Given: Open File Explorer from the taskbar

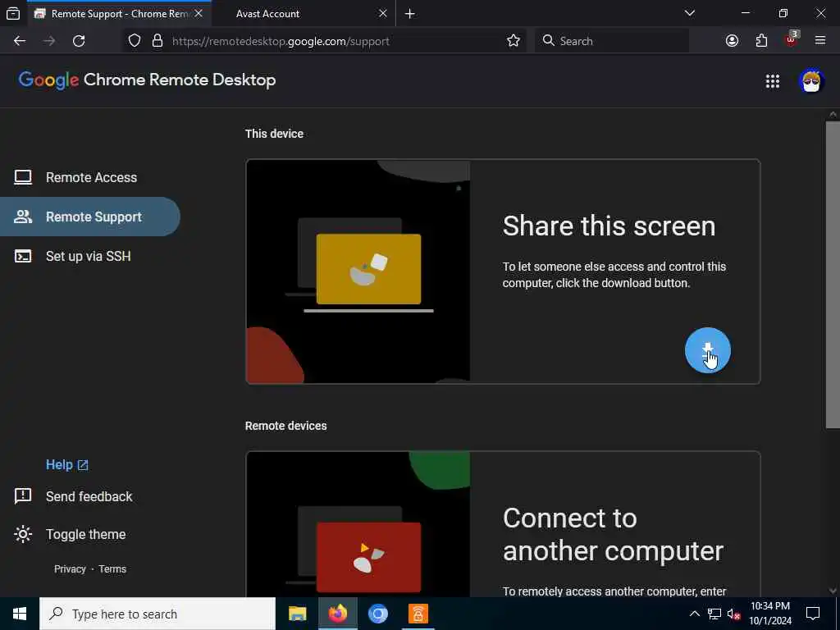Looking at the screenshot, I should 297,614.
